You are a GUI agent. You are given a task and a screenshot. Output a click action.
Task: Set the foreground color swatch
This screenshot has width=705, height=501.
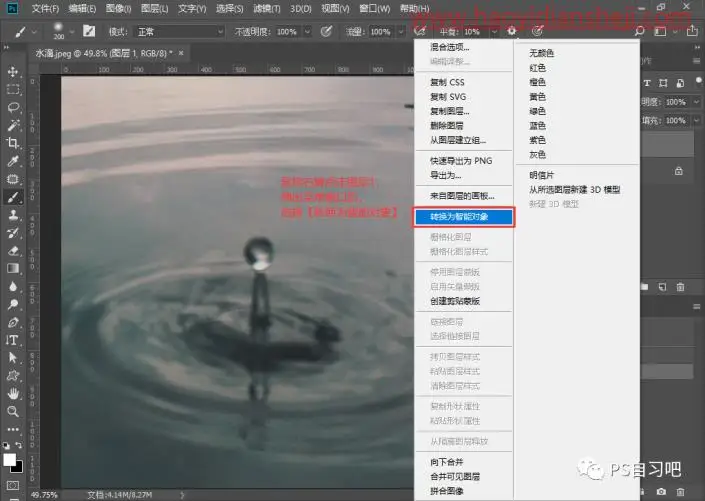8,459
